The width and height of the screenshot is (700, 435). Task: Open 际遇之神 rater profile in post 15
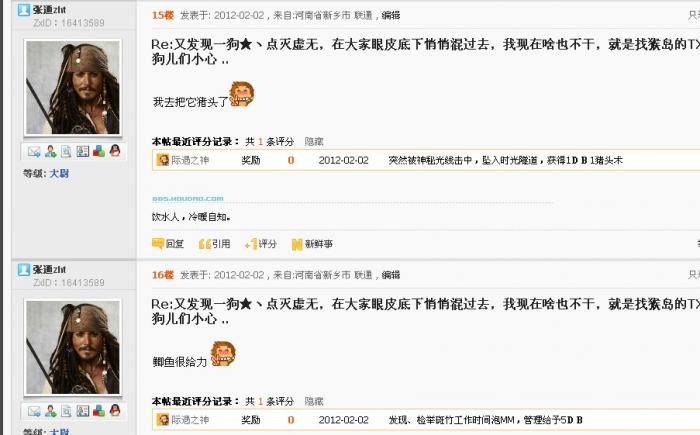[x=190, y=160]
